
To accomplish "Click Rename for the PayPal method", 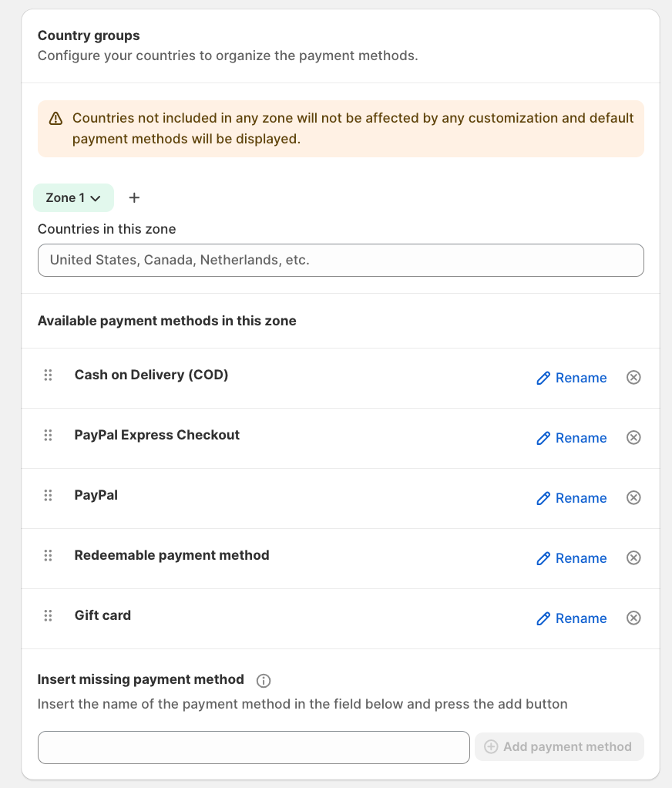I will (x=572, y=498).
